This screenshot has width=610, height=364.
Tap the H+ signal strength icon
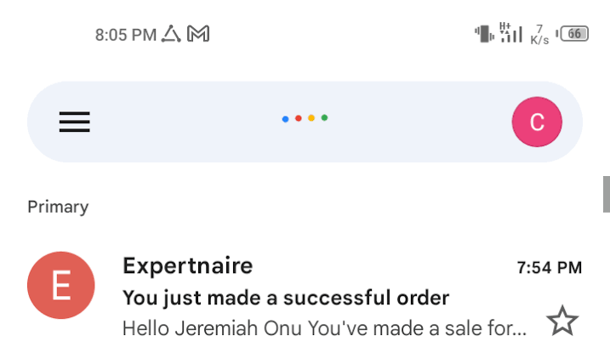click(x=510, y=32)
